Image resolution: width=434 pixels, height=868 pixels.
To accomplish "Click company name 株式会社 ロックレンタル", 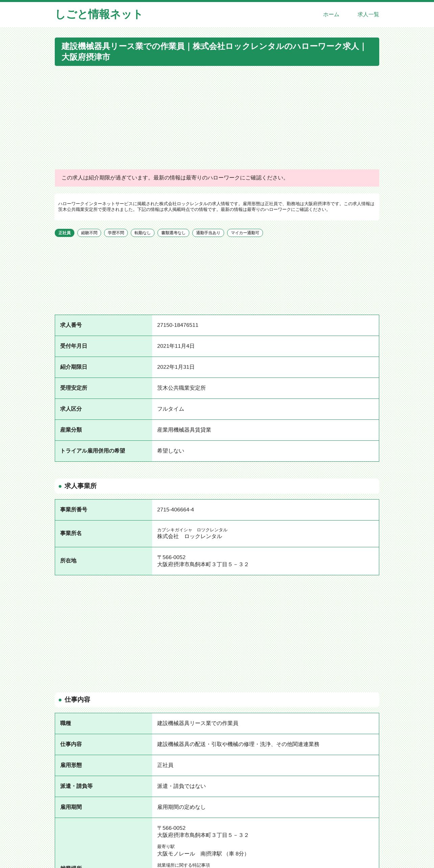I will (x=190, y=536).
